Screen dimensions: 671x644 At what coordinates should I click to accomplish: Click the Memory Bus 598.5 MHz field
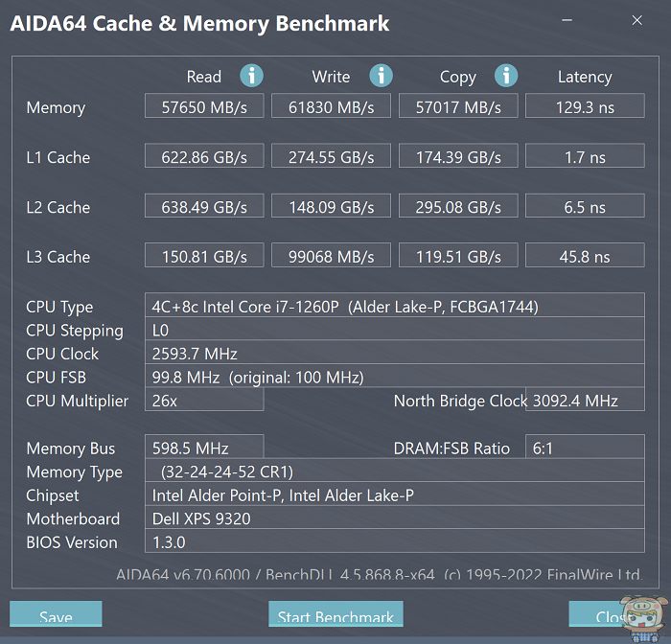pos(204,448)
